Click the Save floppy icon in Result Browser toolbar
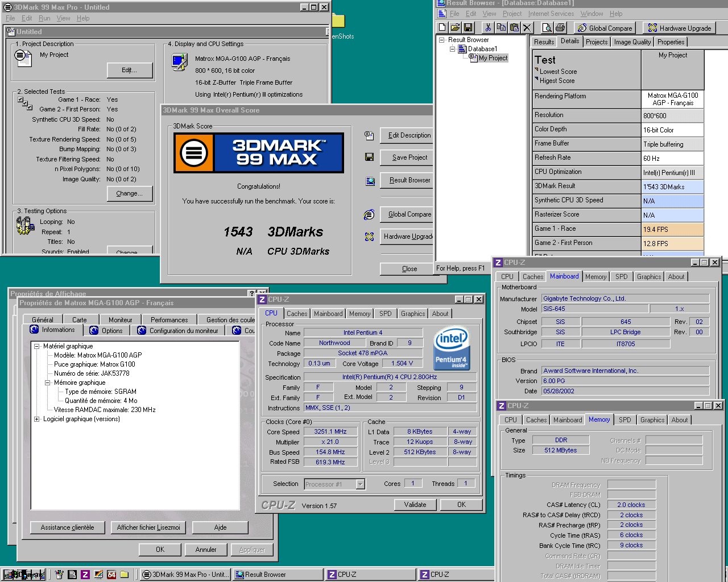This screenshot has width=728, height=582. tap(468, 27)
